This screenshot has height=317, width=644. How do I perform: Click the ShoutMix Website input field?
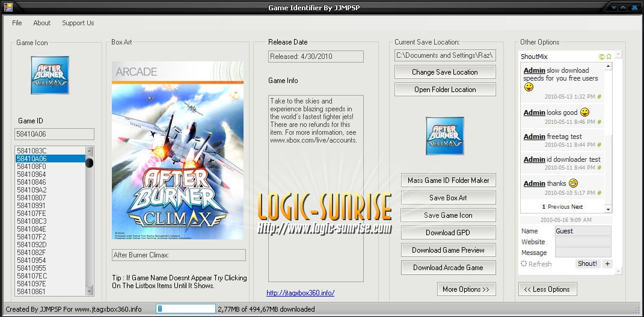tap(583, 241)
